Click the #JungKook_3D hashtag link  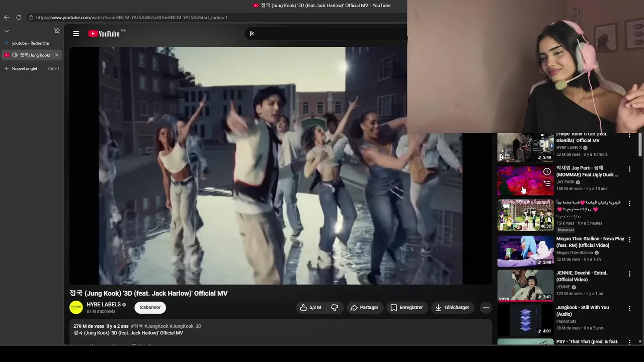click(x=185, y=326)
